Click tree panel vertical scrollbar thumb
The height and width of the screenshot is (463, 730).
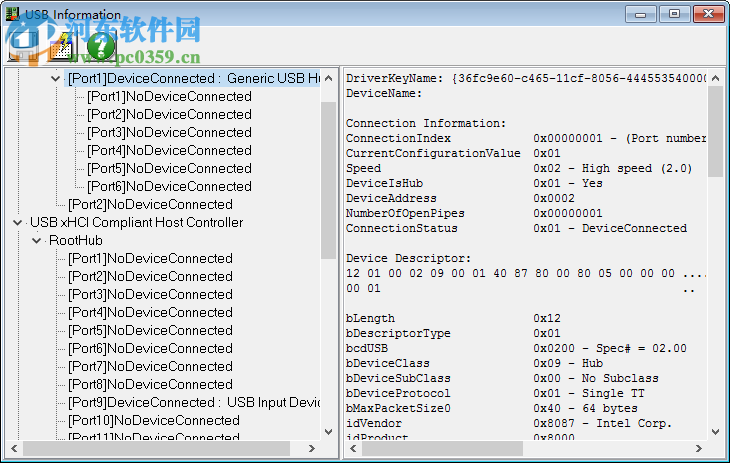(x=329, y=180)
